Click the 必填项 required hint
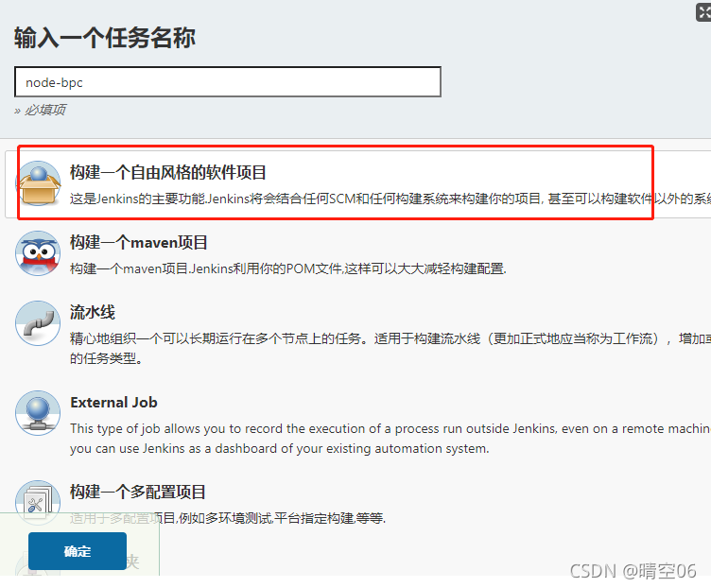Screen dimensions: 711x588 pyautogui.click(x=40, y=110)
